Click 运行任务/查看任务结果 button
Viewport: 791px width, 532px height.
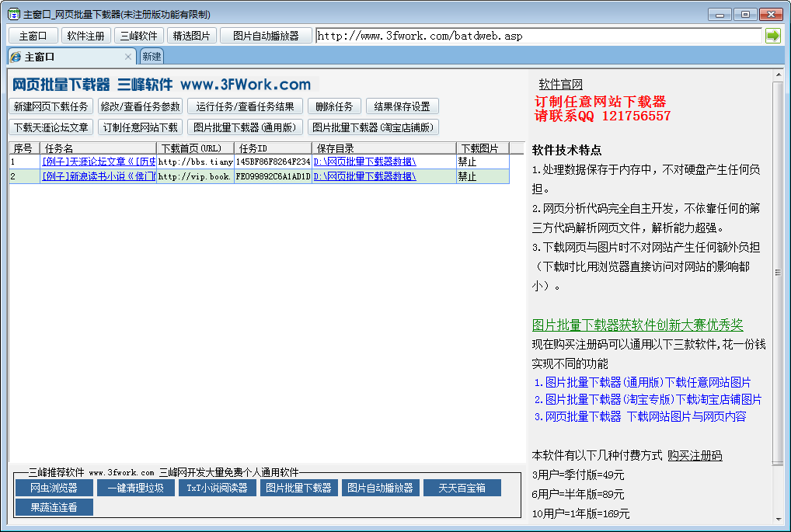[246, 106]
